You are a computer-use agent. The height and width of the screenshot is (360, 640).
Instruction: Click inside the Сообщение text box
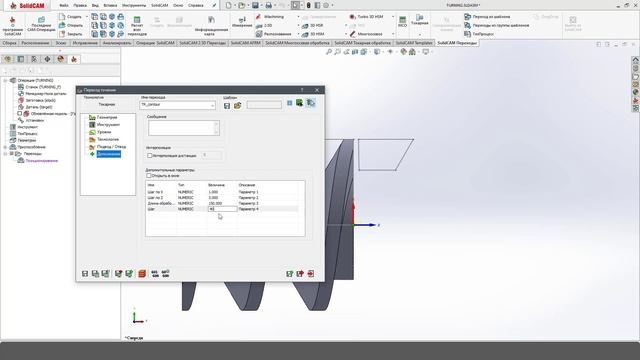click(184, 128)
